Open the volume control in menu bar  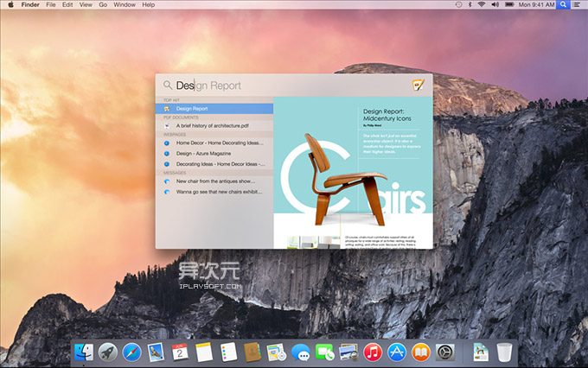point(494,5)
